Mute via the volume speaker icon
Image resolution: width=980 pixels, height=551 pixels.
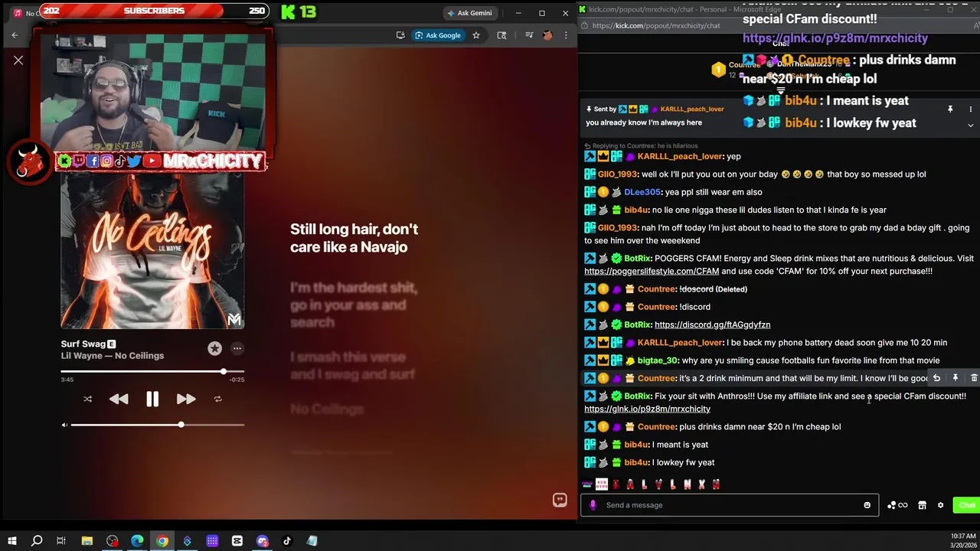64,425
